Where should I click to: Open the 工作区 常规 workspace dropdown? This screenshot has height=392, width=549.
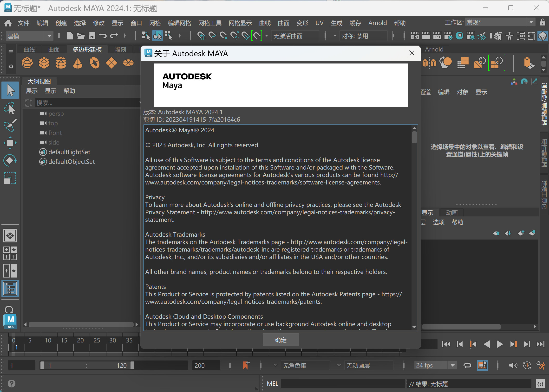(501, 22)
